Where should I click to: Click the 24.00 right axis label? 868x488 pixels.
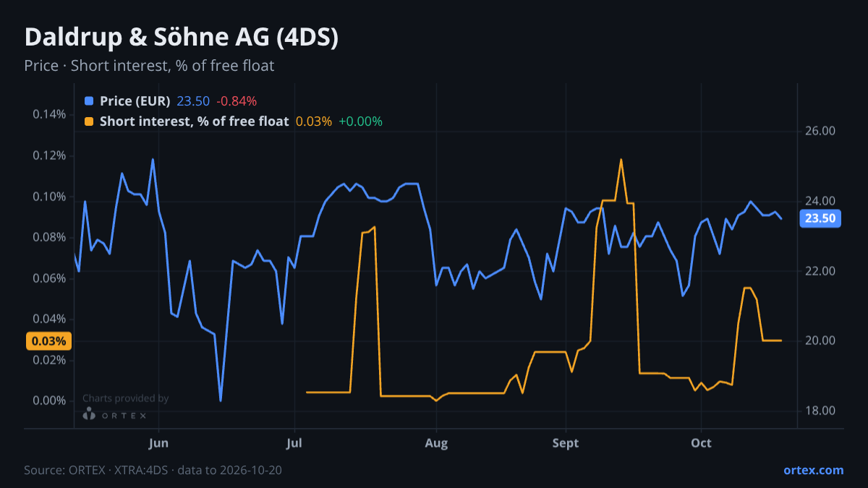[x=820, y=202]
